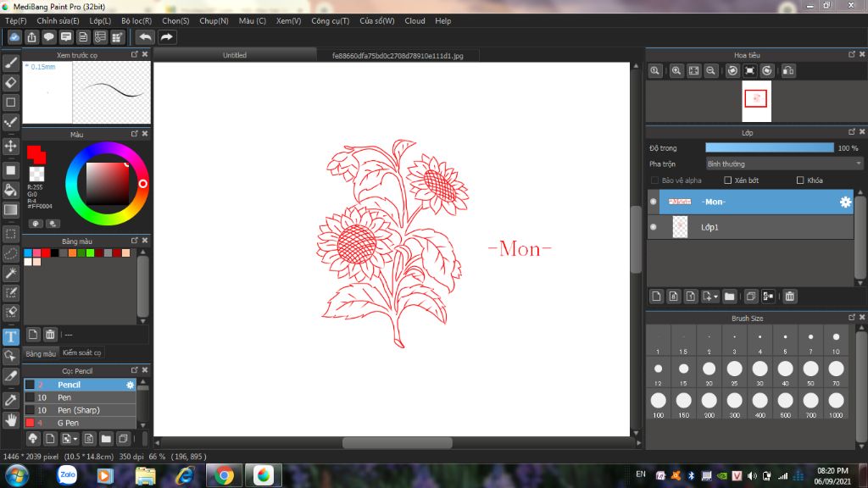This screenshot has height=488, width=868.
Task: Open the Pha trộn blend mode dropdown
Action: click(x=784, y=164)
